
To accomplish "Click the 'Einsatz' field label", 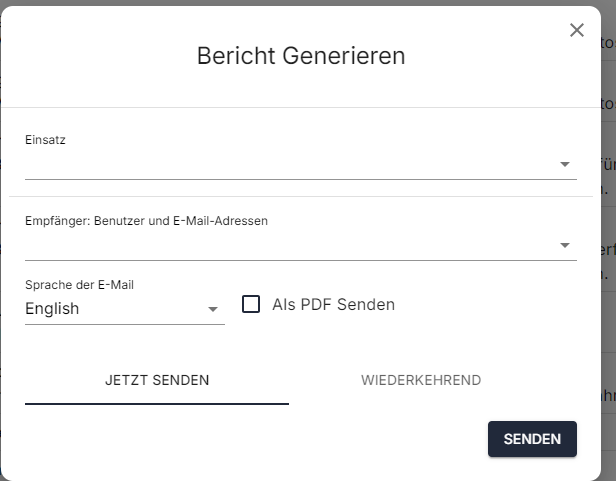I will pos(45,140).
